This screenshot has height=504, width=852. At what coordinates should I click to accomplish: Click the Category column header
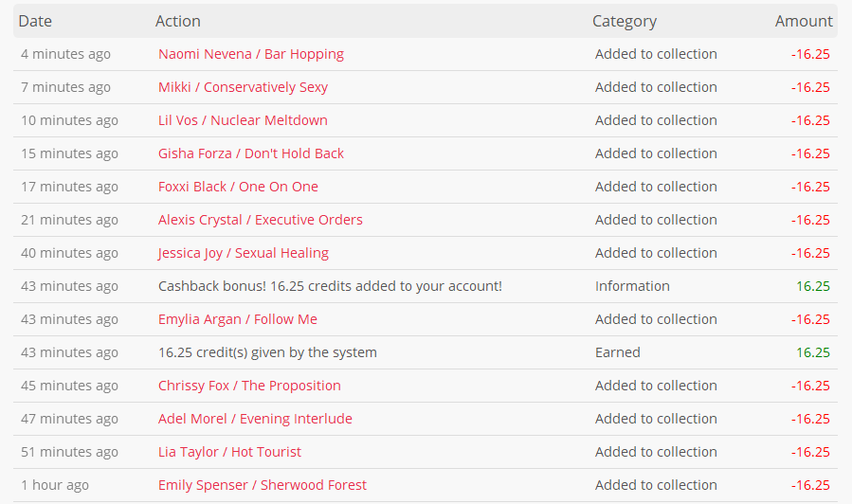[625, 21]
